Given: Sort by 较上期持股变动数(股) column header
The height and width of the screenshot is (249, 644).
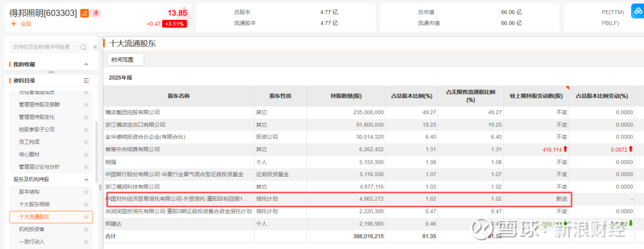Looking at the screenshot, I should click(x=537, y=96).
